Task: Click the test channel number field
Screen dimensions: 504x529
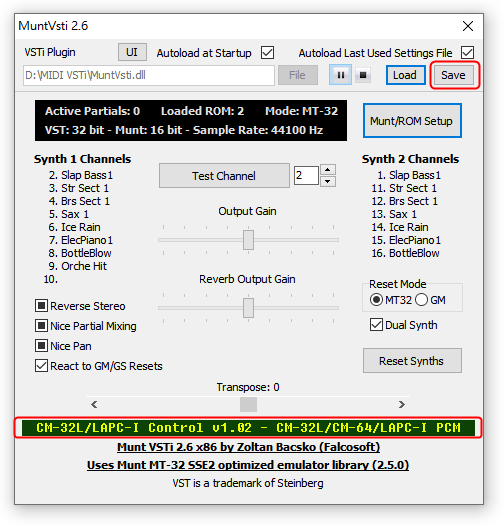Action: click(306, 175)
